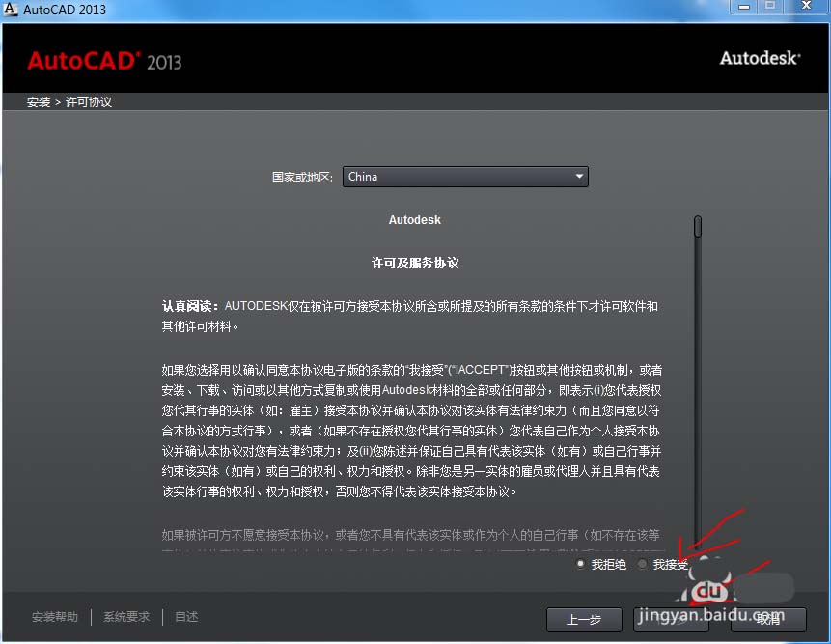Click the license agreement scrollbar thumb

(x=698, y=226)
